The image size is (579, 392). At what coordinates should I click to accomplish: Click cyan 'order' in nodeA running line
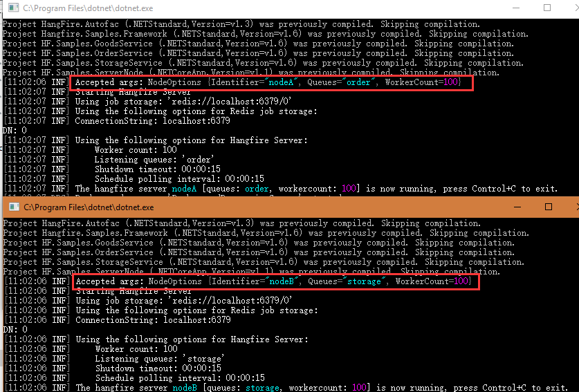click(x=257, y=188)
